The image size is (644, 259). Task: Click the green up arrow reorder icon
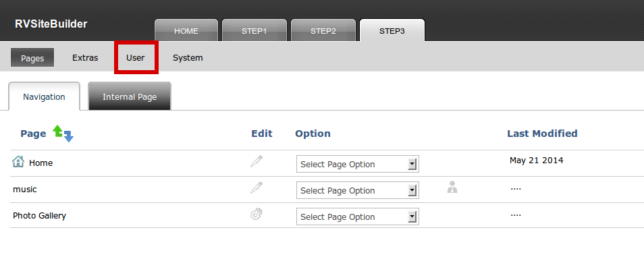click(x=58, y=131)
